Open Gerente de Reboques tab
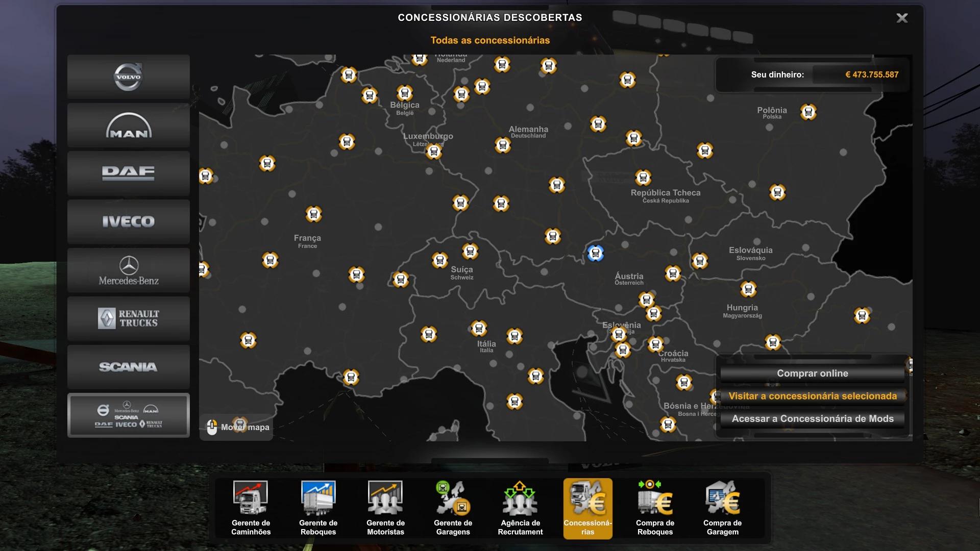This screenshot has width=980, height=551. [x=318, y=508]
